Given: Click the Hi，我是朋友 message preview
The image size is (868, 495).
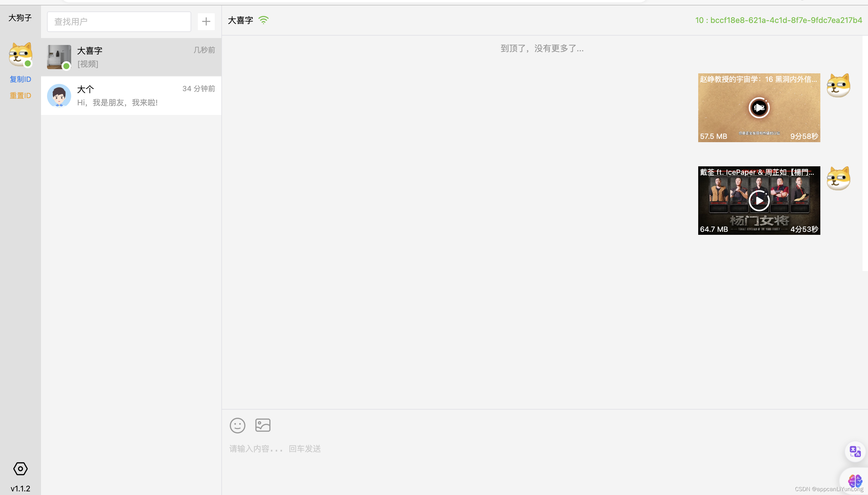Looking at the screenshot, I should point(117,103).
